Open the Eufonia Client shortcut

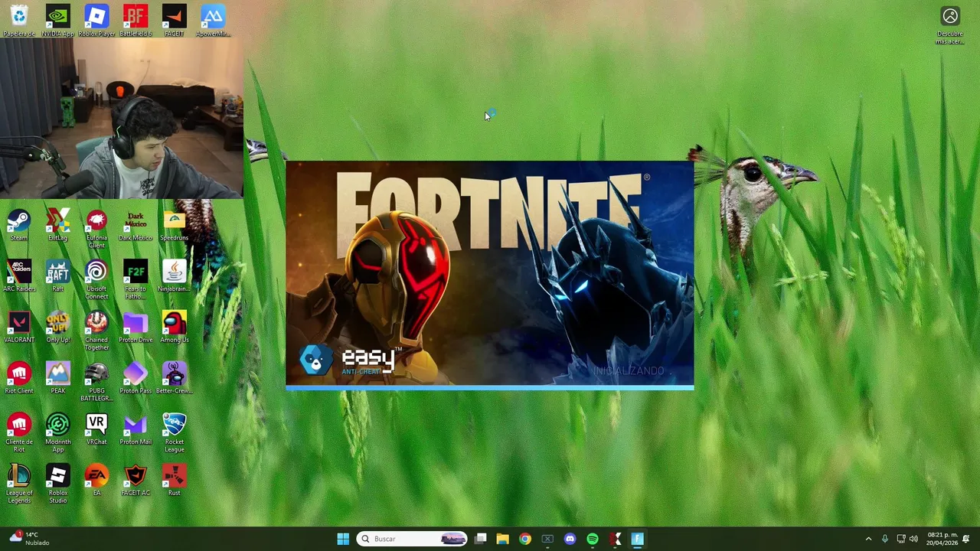[96, 229]
